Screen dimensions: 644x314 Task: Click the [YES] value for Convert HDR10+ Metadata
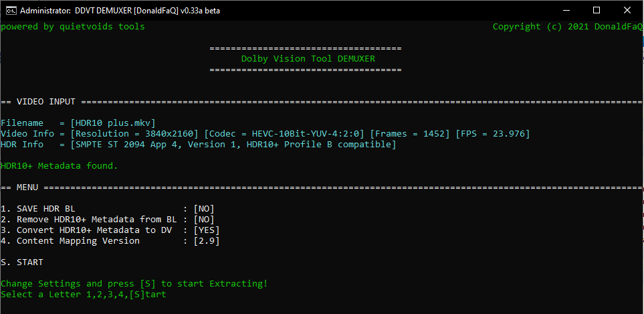click(x=207, y=230)
